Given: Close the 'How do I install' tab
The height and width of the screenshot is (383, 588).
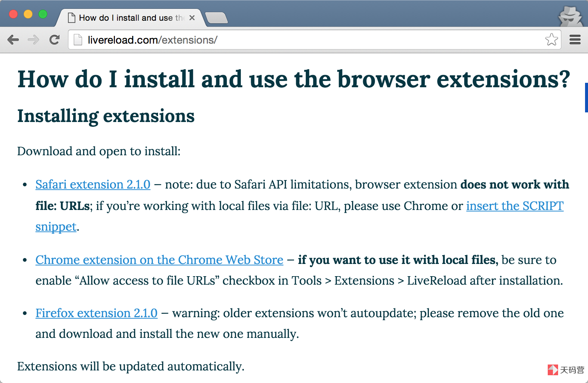Looking at the screenshot, I should click(192, 18).
